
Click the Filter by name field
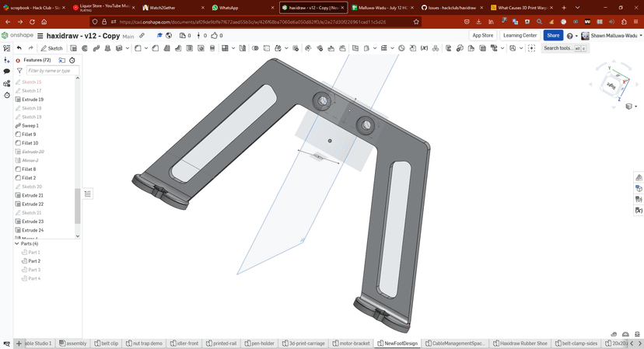coord(53,71)
